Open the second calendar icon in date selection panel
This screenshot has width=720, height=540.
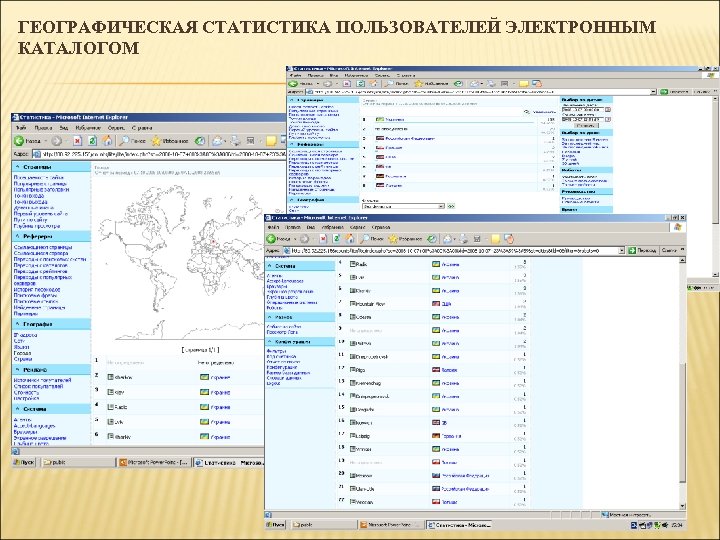[x=608, y=119]
